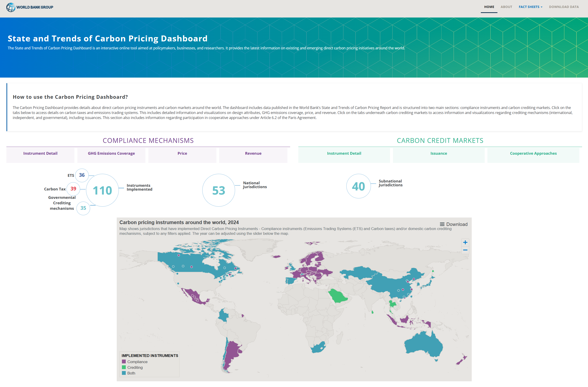Click the dashboard title in the banner
Screen dimensions: 588x387
pos(107,38)
